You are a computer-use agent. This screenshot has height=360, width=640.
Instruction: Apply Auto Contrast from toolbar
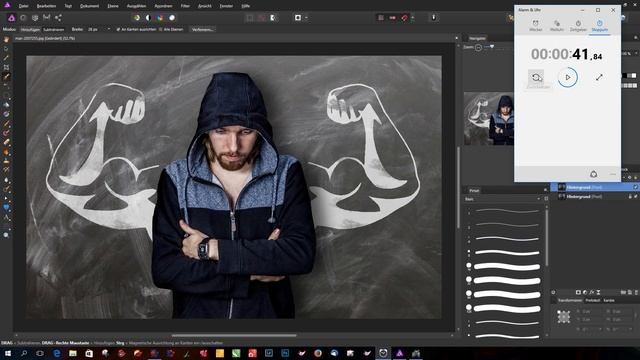click(148, 18)
